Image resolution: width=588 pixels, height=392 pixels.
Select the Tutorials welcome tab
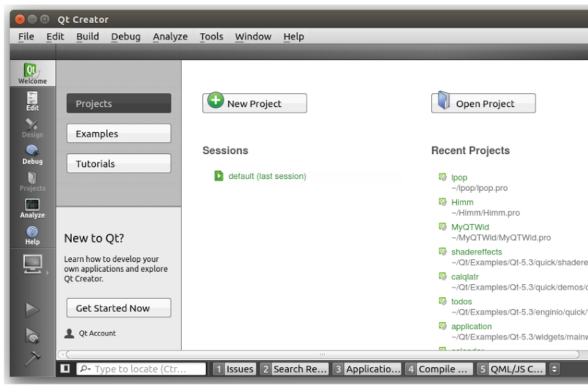[x=119, y=163]
